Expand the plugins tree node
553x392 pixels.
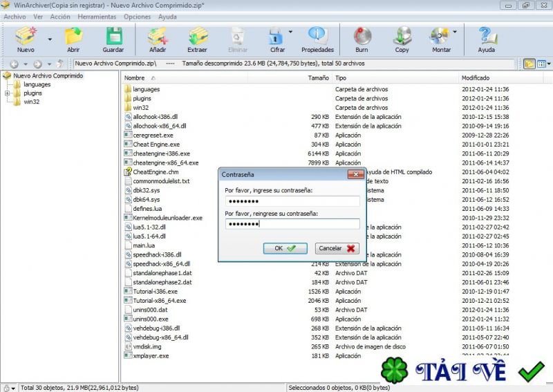tap(7, 93)
